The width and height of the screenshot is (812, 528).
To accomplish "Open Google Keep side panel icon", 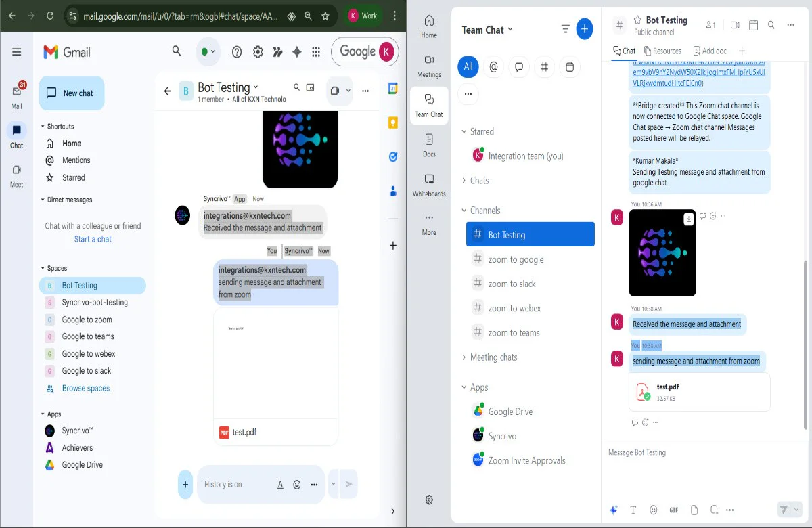I will coord(392,123).
